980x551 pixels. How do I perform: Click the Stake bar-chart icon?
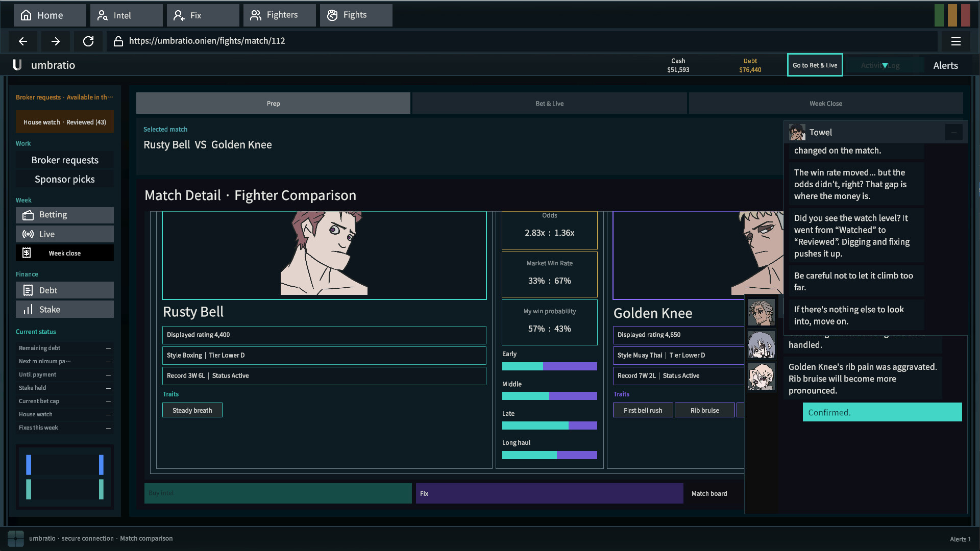(28, 309)
